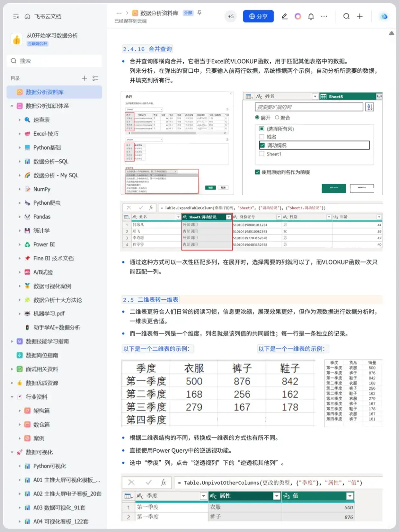Select the 数据分析资料库 sidebar item

point(54,92)
